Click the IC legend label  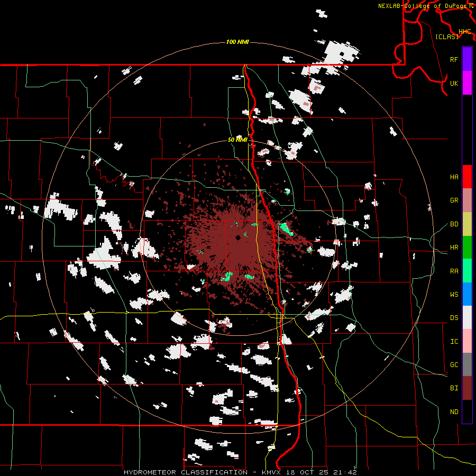point(454,342)
